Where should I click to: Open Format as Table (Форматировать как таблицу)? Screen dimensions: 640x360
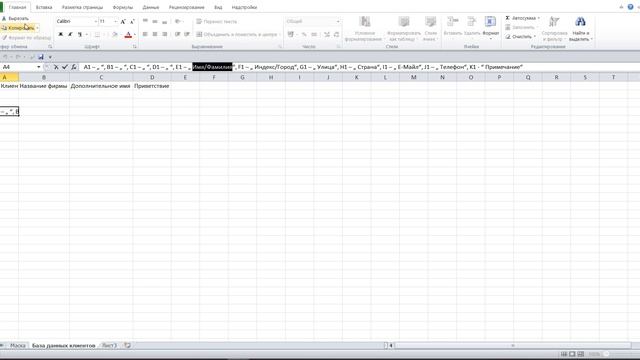(x=404, y=29)
